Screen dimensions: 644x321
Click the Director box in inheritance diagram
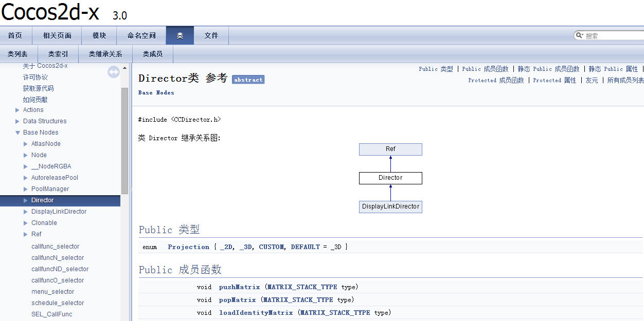pos(390,178)
